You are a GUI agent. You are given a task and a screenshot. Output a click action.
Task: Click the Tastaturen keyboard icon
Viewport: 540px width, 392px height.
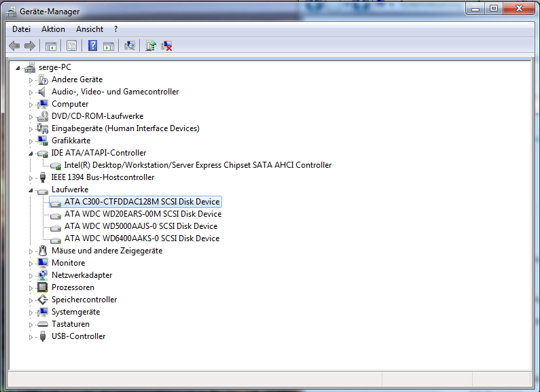[x=43, y=324]
